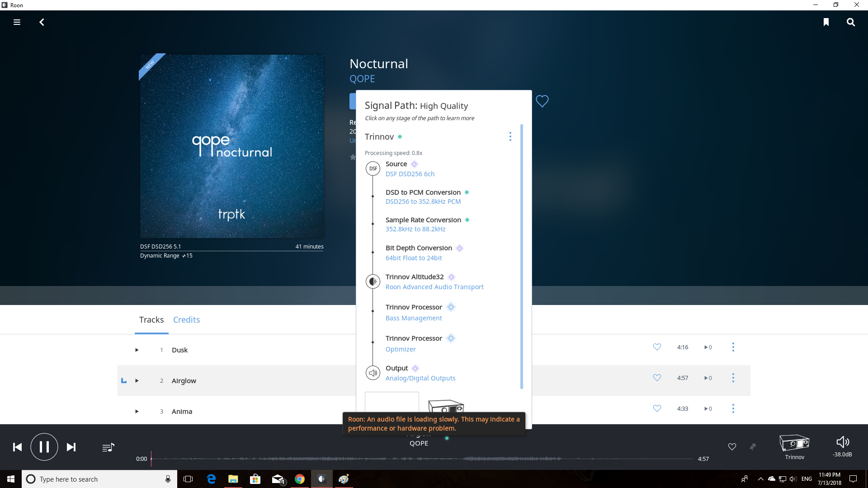Image resolution: width=868 pixels, height=488 pixels.
Task: Go back with the arrow icon
Action: 42,22
